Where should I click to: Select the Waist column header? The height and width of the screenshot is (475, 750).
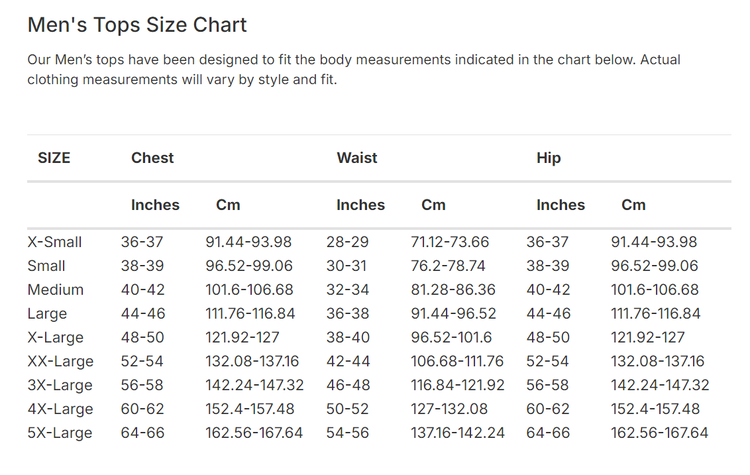357,158
